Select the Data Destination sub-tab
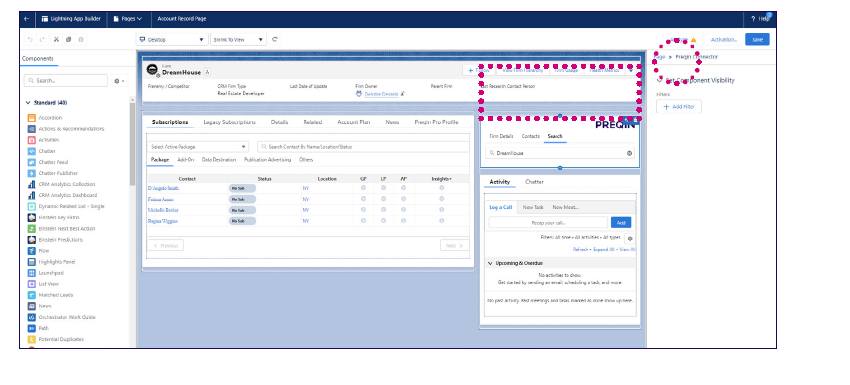Viewport: 850px width, 385px height. 219,160
